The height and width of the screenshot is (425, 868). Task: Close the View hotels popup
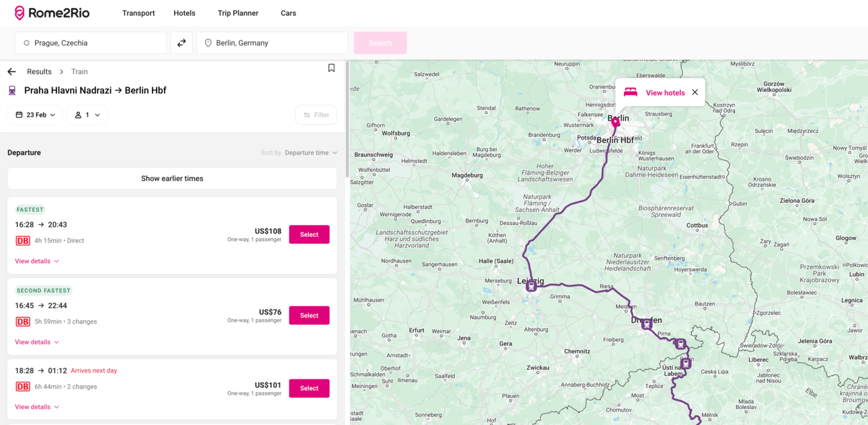pyautogui.click(x=695, y=93)
